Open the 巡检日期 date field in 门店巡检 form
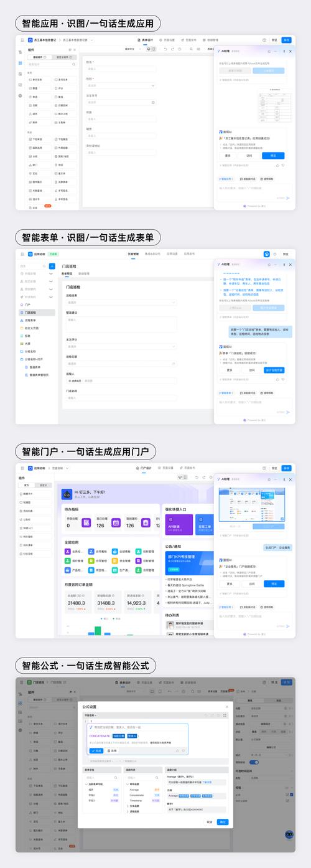The width and height of the screenshot is (311, 868). click(121, 363)
